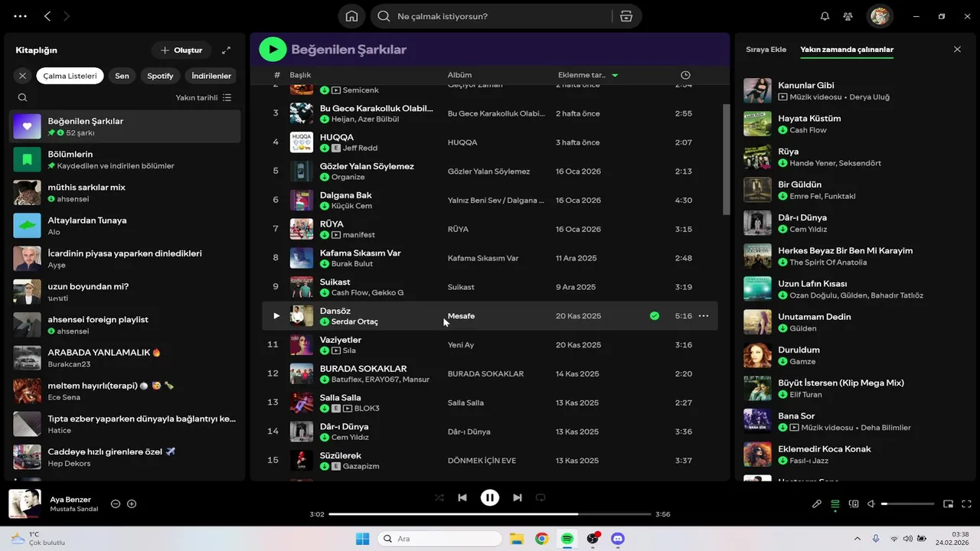Close the recently played side panel
980x551 pixels.
click(x=957, y=50)
